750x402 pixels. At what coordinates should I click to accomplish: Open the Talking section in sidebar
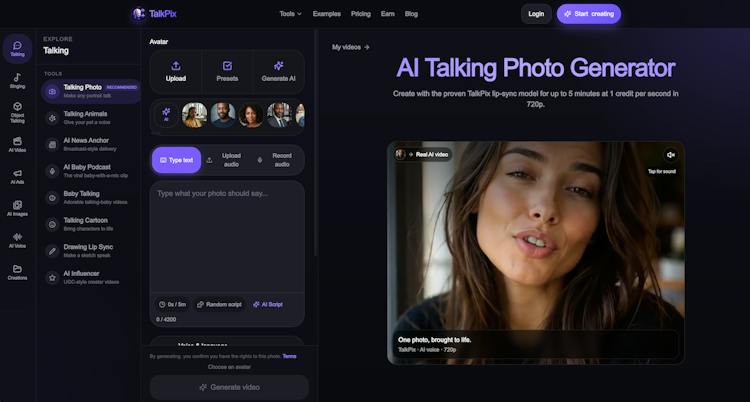point(17,49)
